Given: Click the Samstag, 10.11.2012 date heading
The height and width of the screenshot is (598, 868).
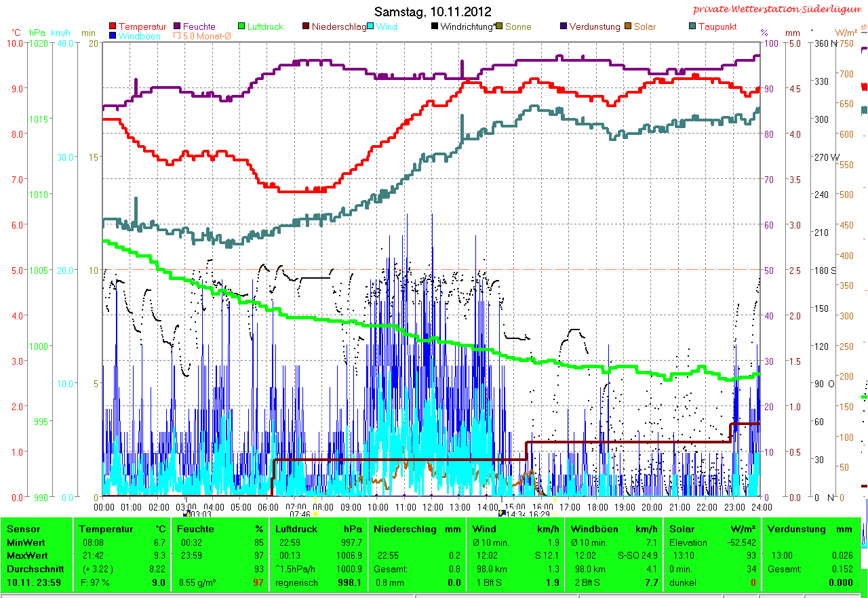Looking at the screenshot, I should click(433, 12).
